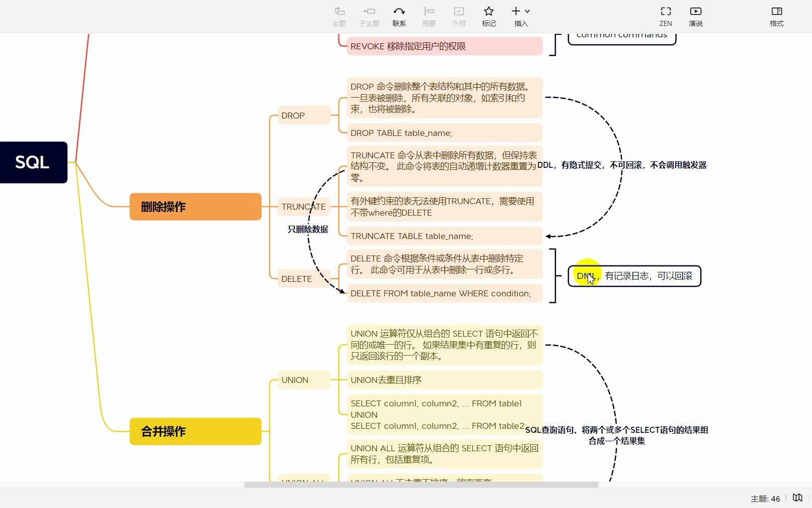Click the map book icon in status bar
The image size is (812, 508).
pos(798,498)
